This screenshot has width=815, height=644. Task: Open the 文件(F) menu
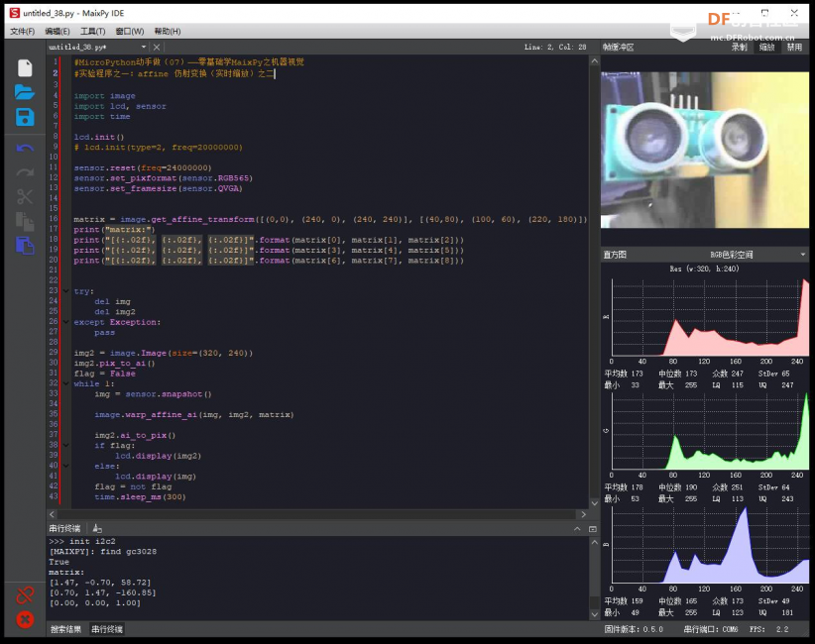[x=23, y=31]
